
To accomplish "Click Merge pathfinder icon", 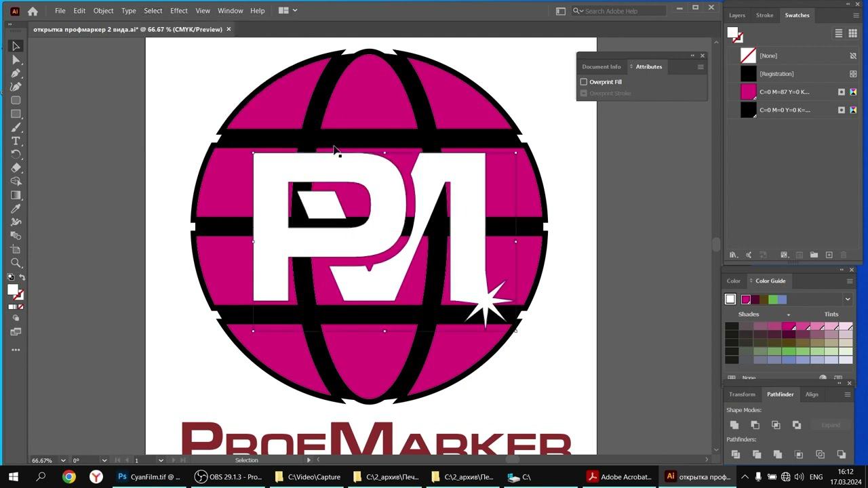I will pos(778,454).
